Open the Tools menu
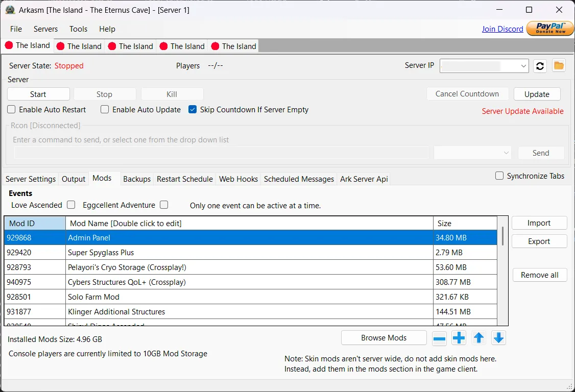This screenshot has width=575, height=392. coord(79,29)
